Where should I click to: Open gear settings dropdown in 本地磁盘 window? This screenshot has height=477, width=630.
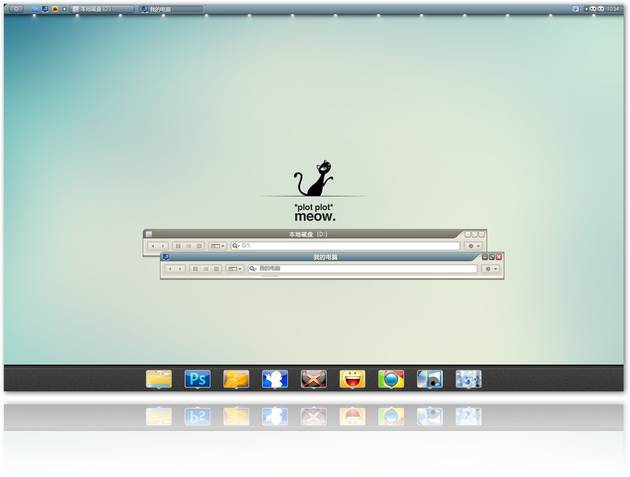click(x=472, y=245)
